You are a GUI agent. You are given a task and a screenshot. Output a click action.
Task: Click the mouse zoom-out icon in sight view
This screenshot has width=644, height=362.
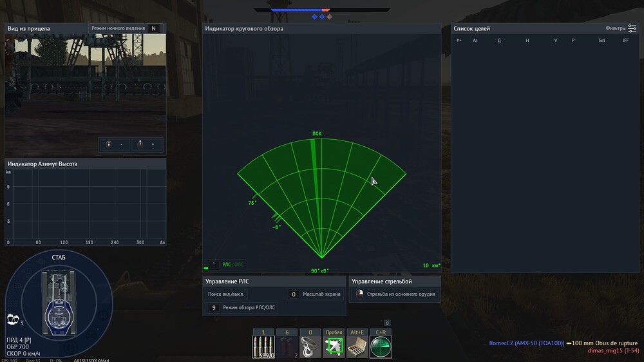coord(109,144)
